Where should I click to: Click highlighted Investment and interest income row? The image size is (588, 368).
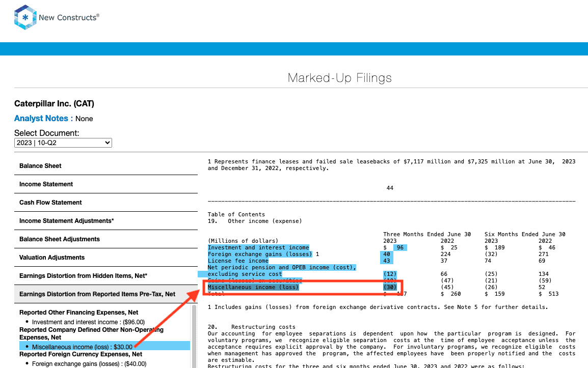258,248
